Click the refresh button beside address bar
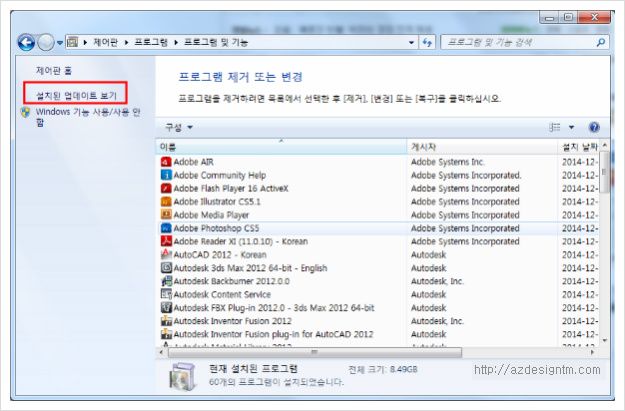The width and height of the screenshot is (625, 411). point(427,42)
